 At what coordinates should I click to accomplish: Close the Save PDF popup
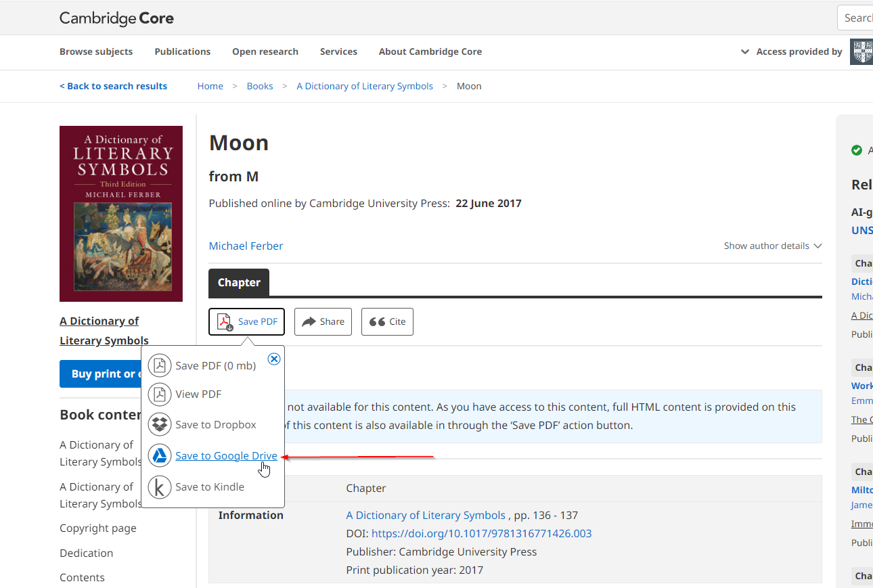point(274,359)
